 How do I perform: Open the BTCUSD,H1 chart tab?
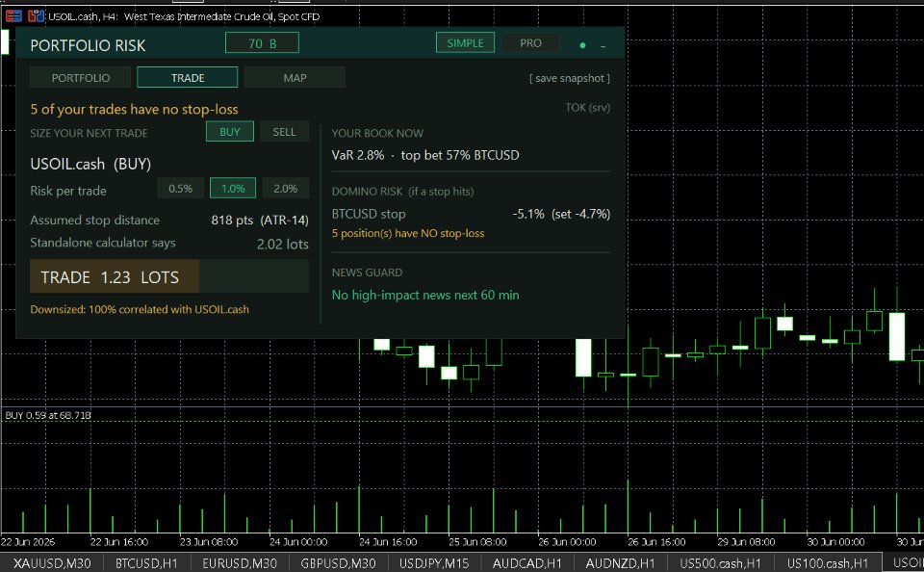[146, 563]
